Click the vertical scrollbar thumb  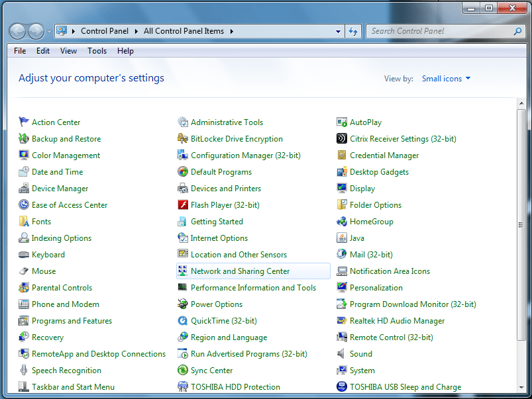point(521,225)
